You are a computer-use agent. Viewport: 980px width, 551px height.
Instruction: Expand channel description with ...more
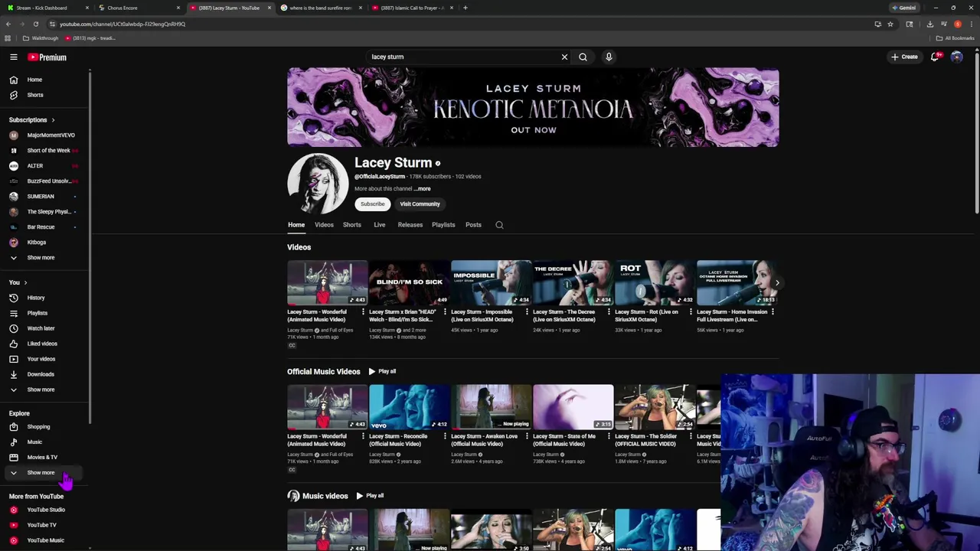click(423, 189)
